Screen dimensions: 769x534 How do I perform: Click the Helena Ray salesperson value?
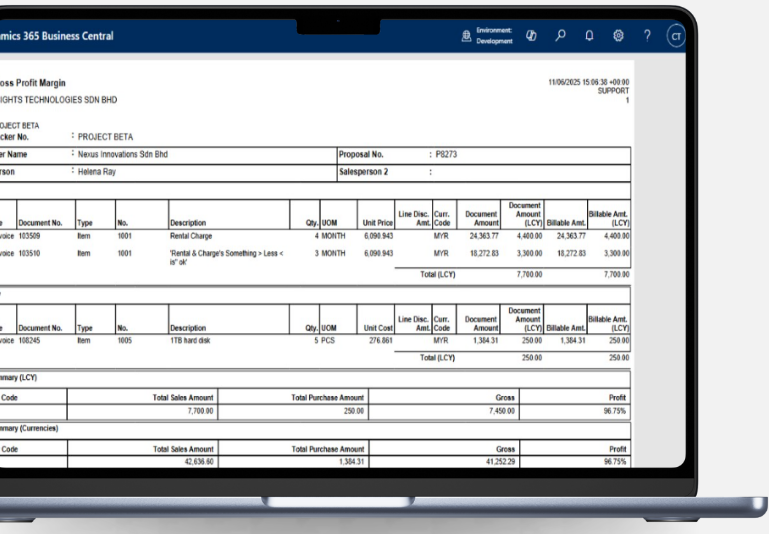pyautogui.click(x=101, y=172)
